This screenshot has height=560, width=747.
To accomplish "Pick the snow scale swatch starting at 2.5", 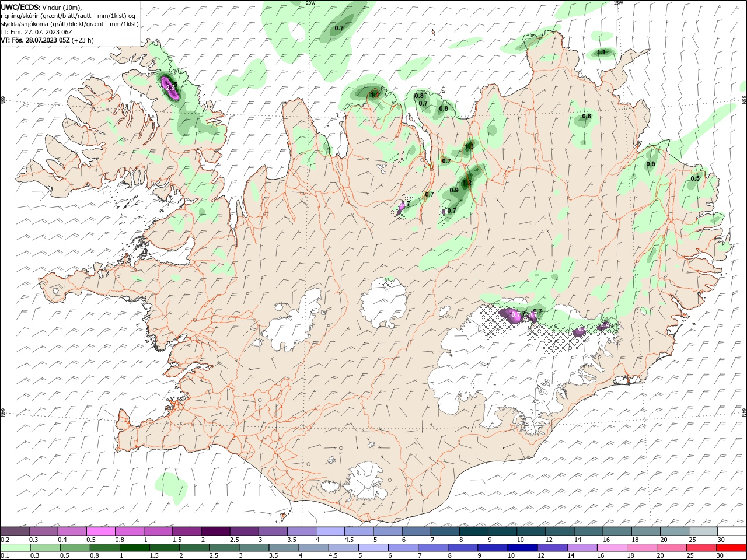I will pos(244,531).
